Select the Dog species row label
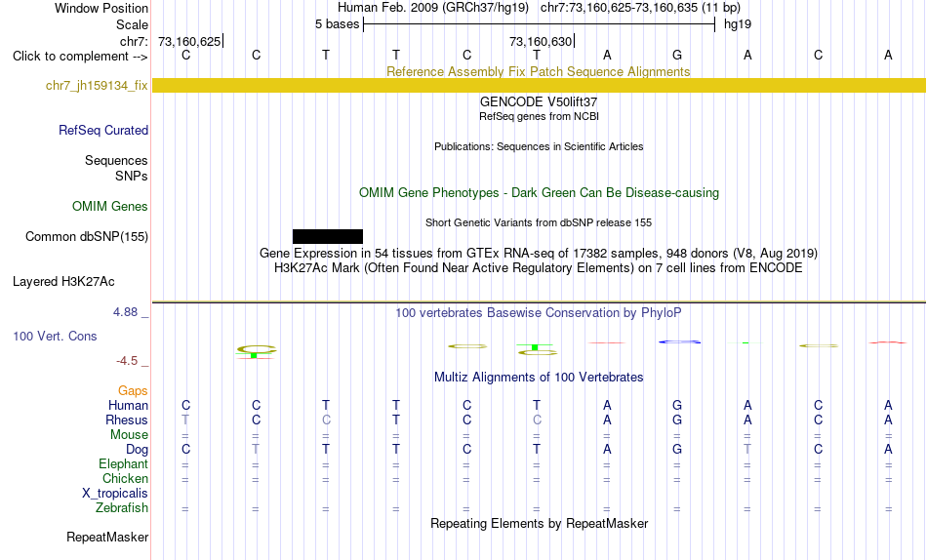 coord(137,450)
